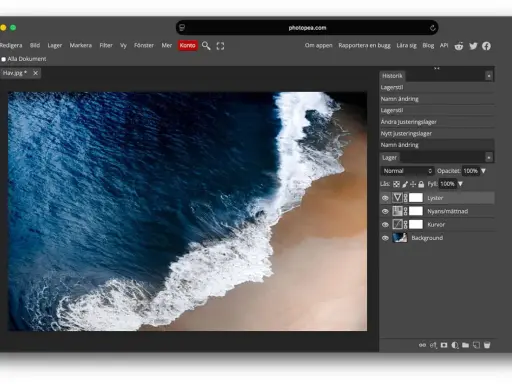Switch to the Hav.jpg document tab
The width and height of the screenshot is (512, 384).
[x=15, y=73]
